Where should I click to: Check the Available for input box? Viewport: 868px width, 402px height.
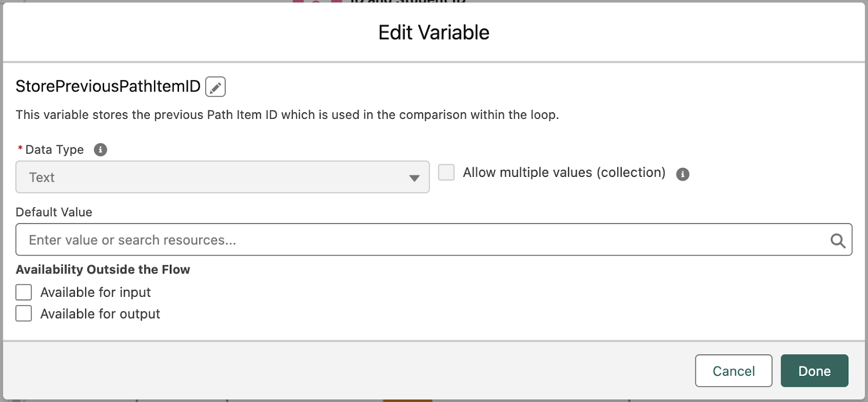tap(24, 292)
